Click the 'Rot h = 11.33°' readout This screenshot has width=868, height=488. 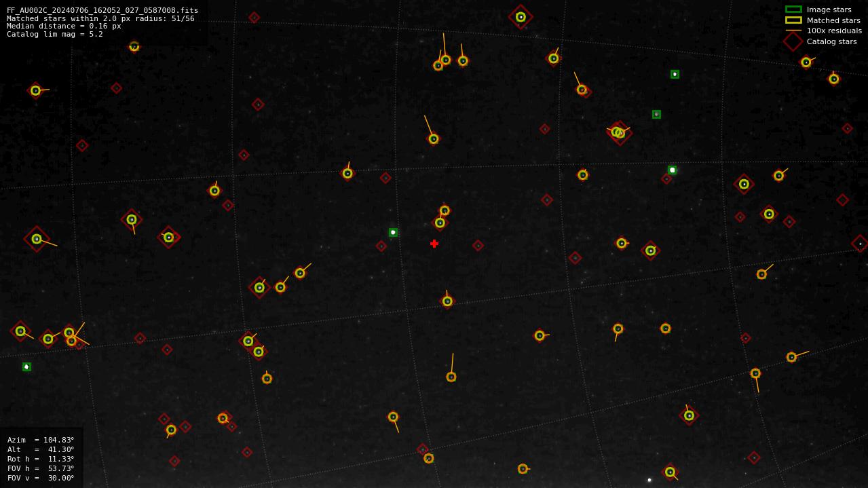click(x=41, y=459)
